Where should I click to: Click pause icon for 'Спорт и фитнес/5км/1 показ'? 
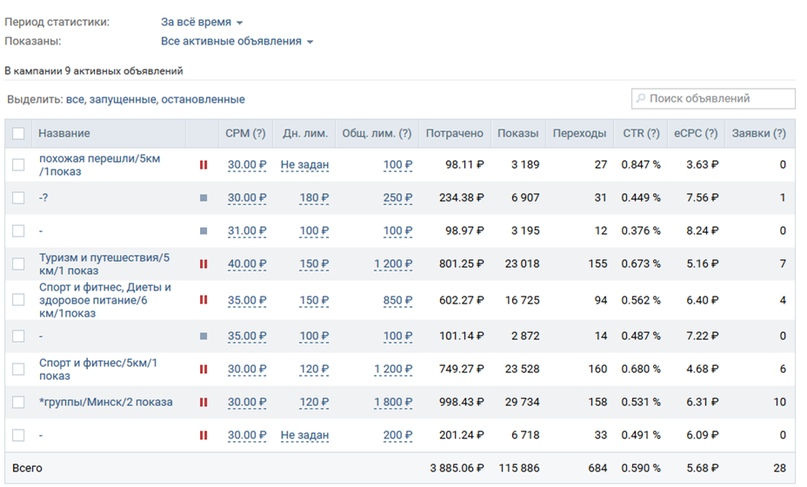(203, 369)
